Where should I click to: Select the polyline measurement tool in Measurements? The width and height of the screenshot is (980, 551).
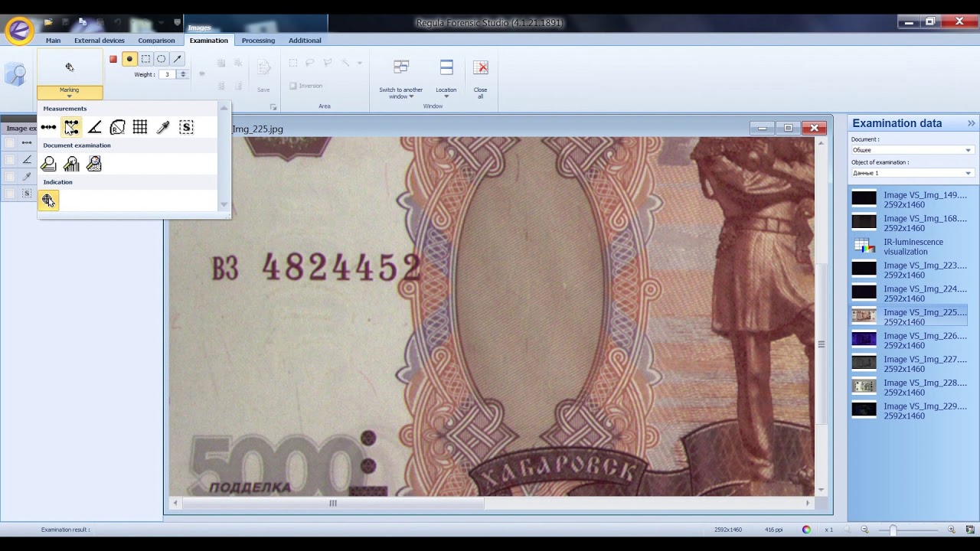(71, 127)
